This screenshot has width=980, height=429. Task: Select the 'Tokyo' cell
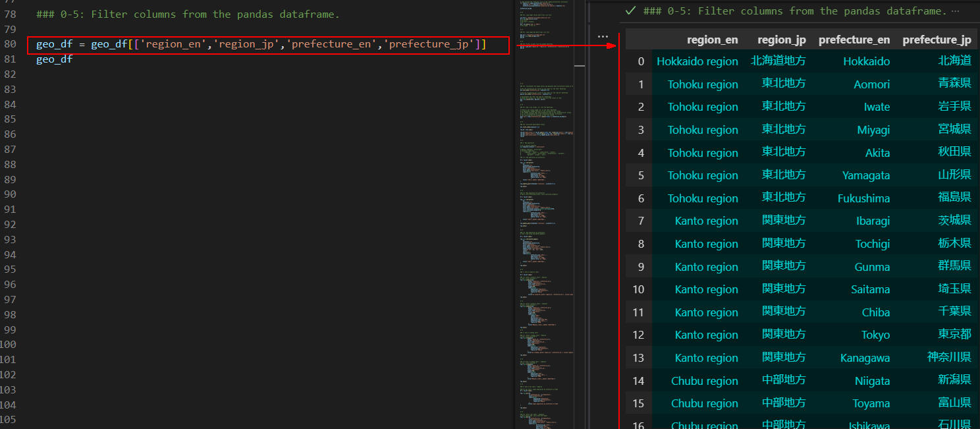[876, 335]
